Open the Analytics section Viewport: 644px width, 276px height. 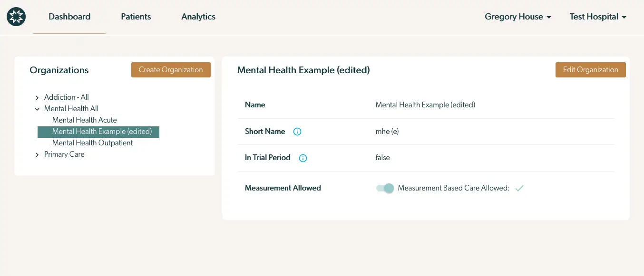(198, 17)
